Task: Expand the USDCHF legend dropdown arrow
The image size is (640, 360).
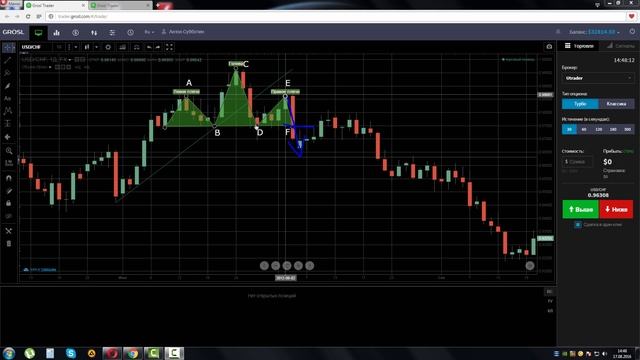Action: click(x=70, y=60)
